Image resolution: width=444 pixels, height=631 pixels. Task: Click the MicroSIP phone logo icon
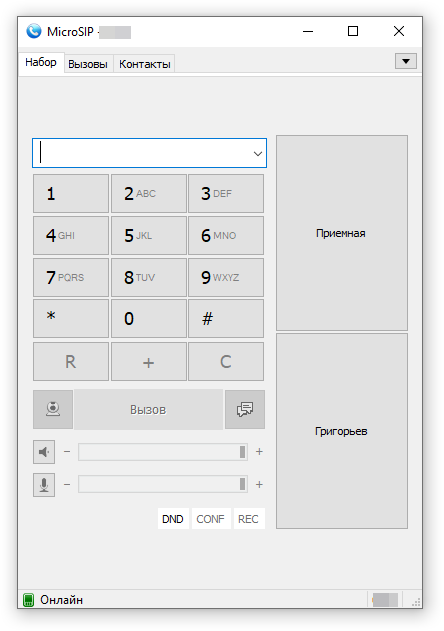point(34,31)
